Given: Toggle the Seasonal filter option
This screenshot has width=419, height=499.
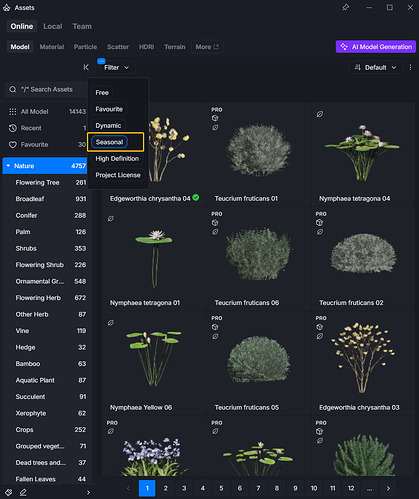Looking at the screenshot, I should pos(109,142).
